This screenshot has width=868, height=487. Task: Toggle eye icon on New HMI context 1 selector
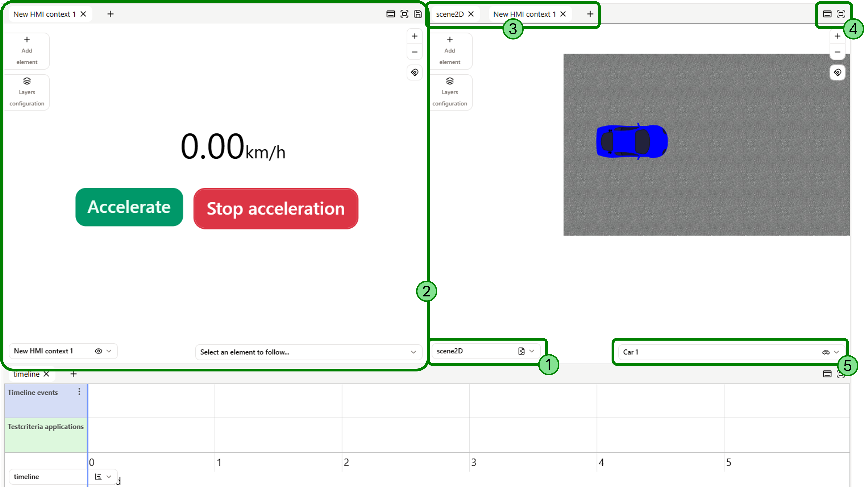click(98, 351)
